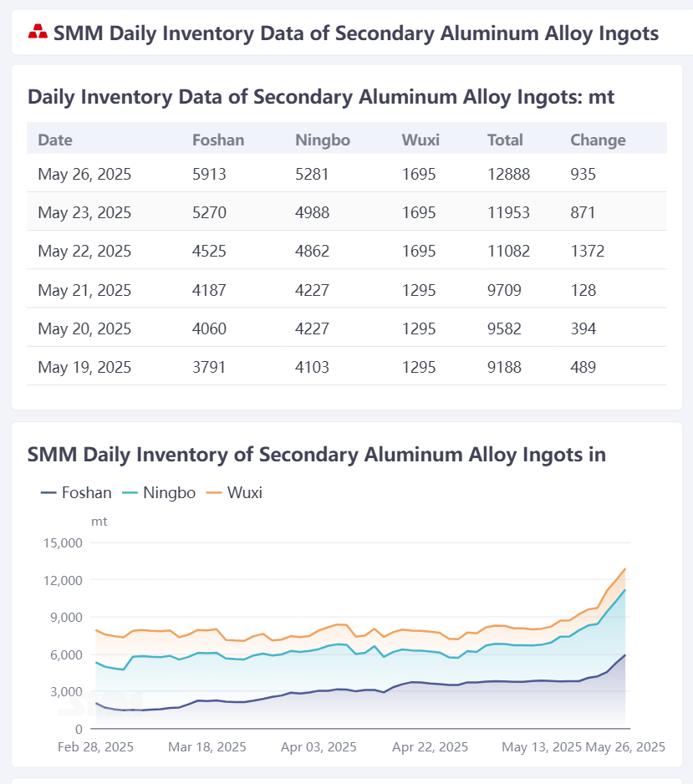Click Total value 11082
This screenshot has height=784, width=693.
pos(508,251)
